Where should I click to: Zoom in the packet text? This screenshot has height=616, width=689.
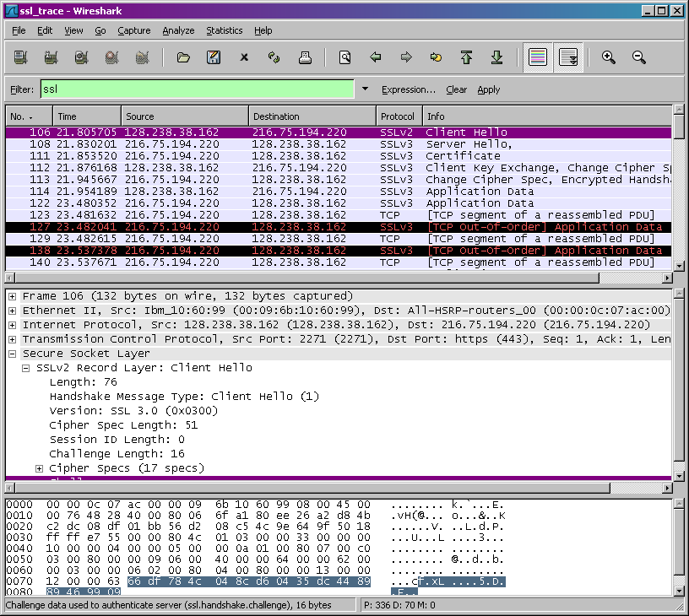(609, 57)
